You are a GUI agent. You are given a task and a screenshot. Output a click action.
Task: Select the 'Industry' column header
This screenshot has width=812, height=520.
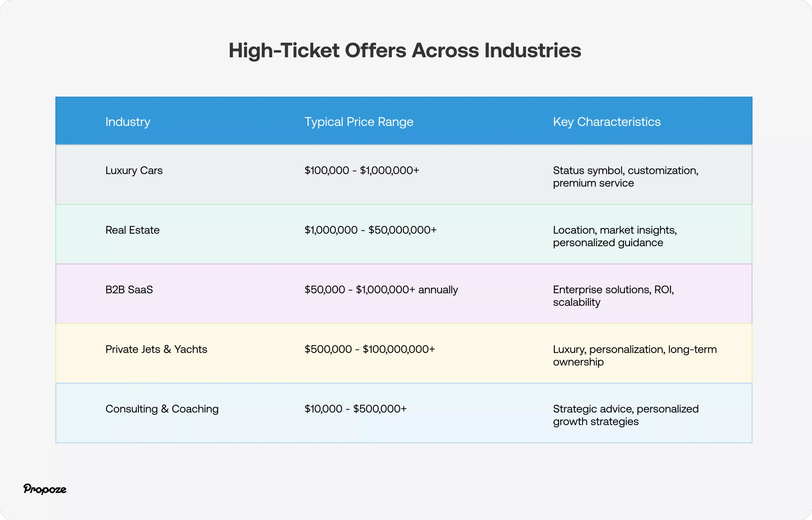128,122
